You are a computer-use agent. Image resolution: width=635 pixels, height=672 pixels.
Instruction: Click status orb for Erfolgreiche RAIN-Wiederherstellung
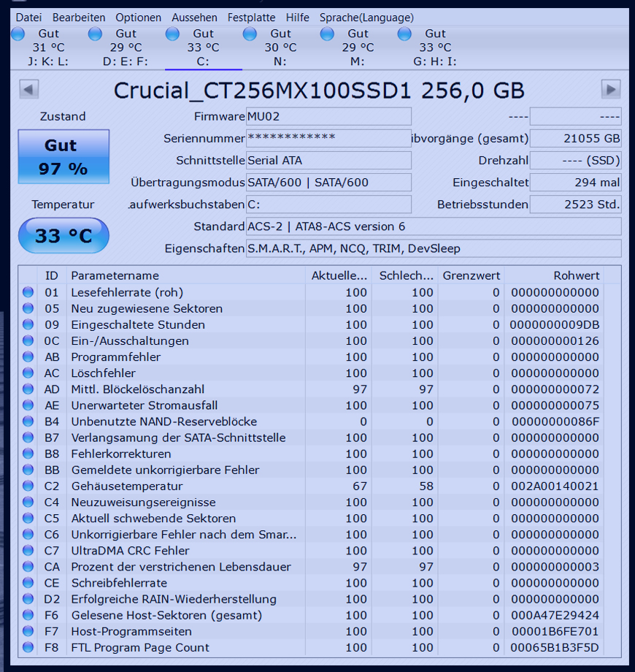tap(28, 599)
